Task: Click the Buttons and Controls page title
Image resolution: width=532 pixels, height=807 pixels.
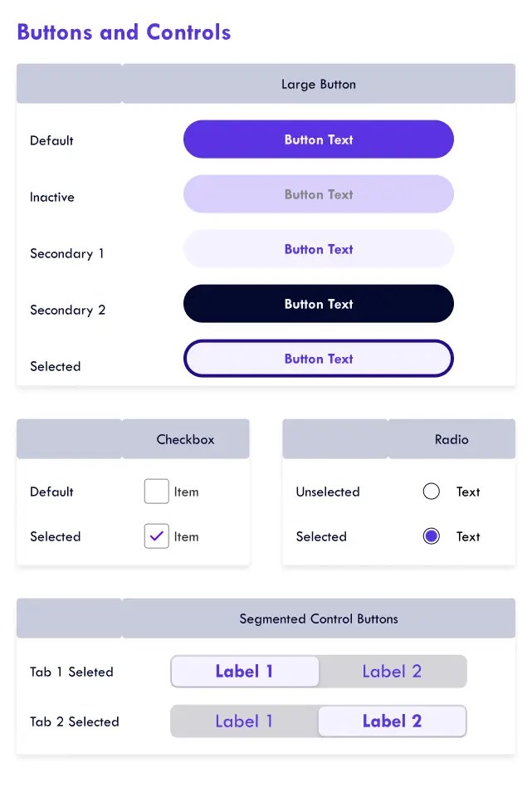Action: coord(124,32)
